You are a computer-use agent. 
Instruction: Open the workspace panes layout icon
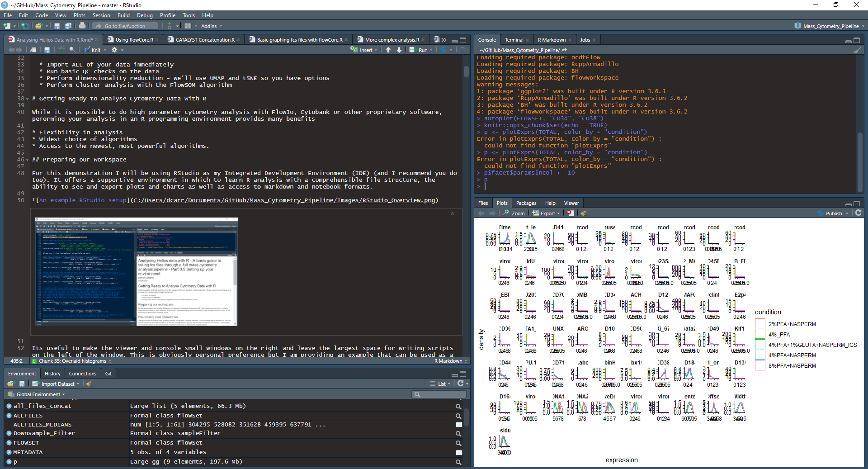coord(188,26)
